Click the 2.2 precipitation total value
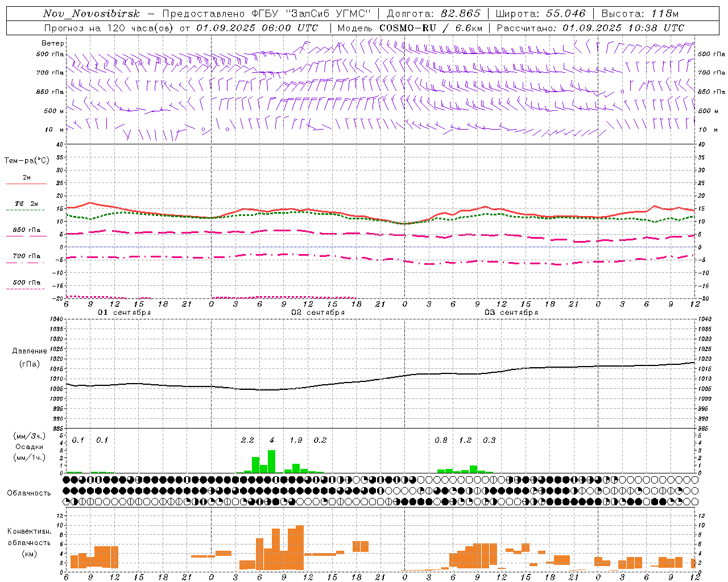Image resolution: width=728 pixels, height=582 pixels. click(x=247, y=440)
